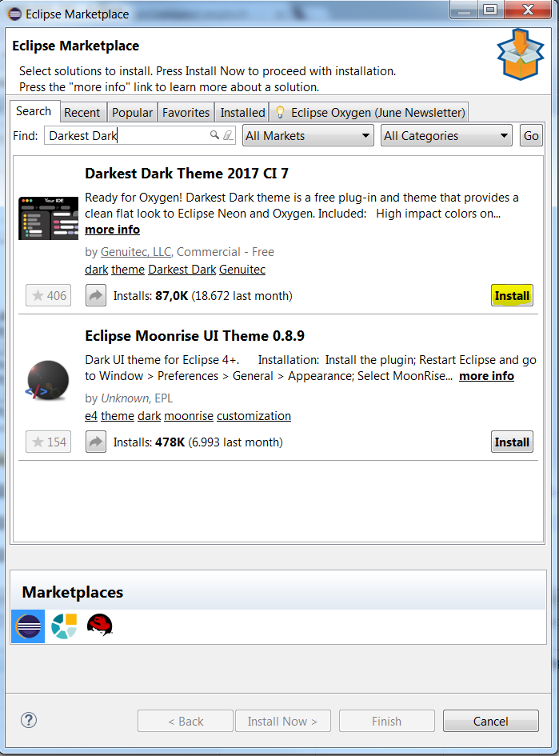Switch to the Popular tab
This screenshot has height=756, width=559.
[x=132, y=113]
